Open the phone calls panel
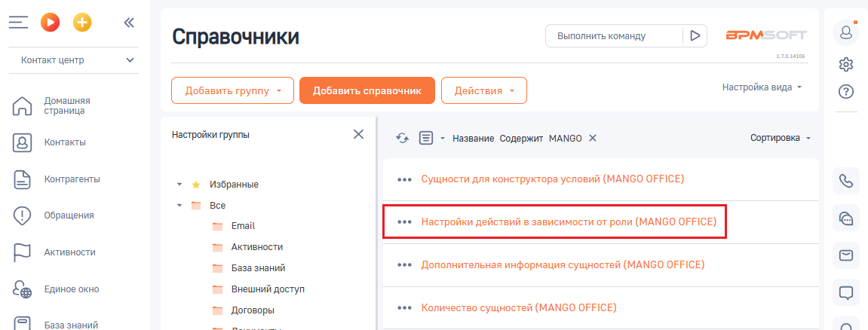 [x=846, y=182]
